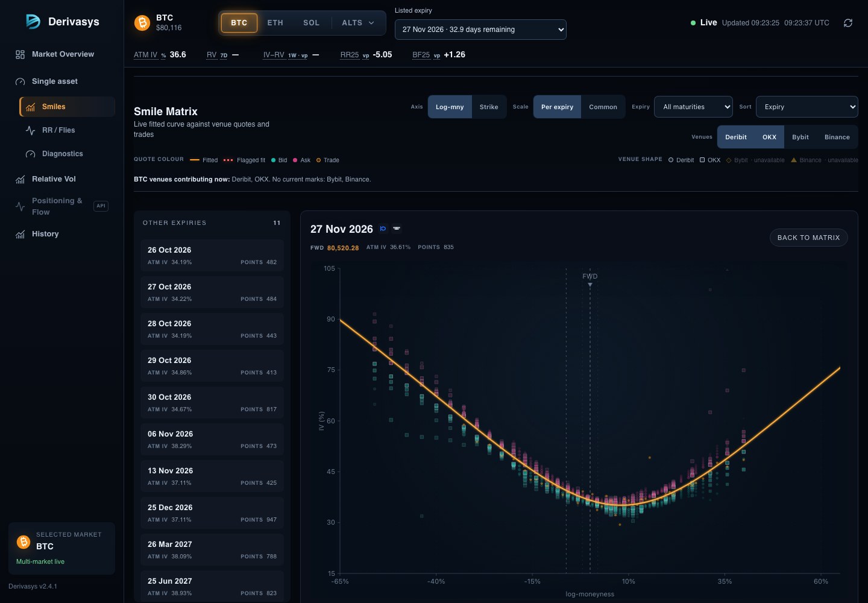Expand the ALTS asset dropdown
The height and width of the screenshot is (603, 868).
358,23
